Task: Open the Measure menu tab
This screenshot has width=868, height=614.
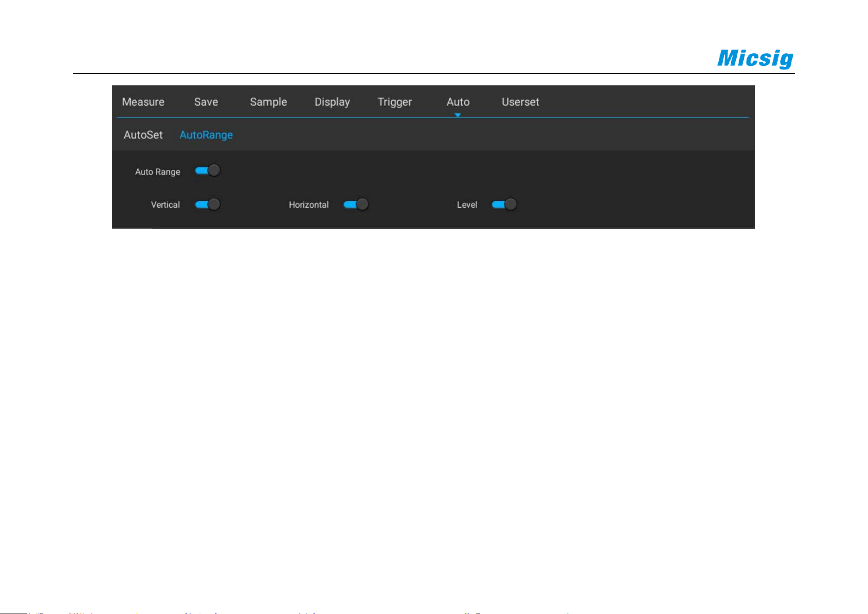Action: [143, 102]
